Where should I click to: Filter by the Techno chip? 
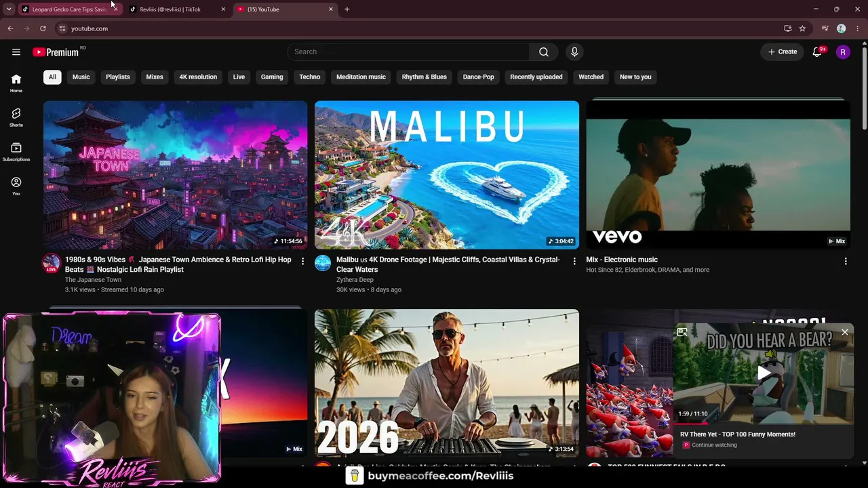coord(310,77)
